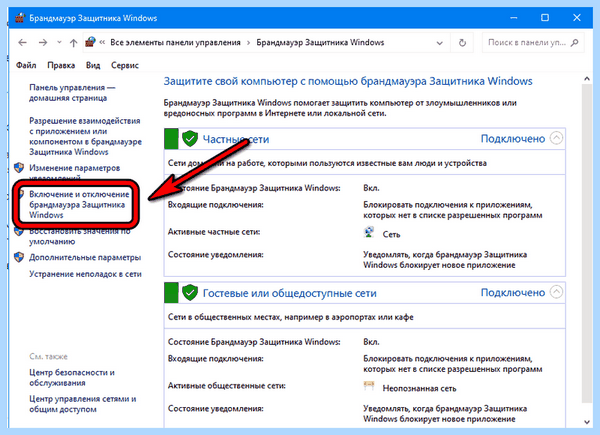
Task: Click Подключено status in Гостевые сети header
Action: click(513, 293)
